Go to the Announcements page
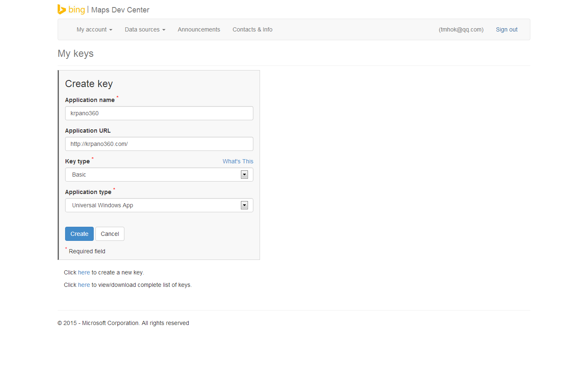Viewport: 588px width, 376px height. coord(199,29)
